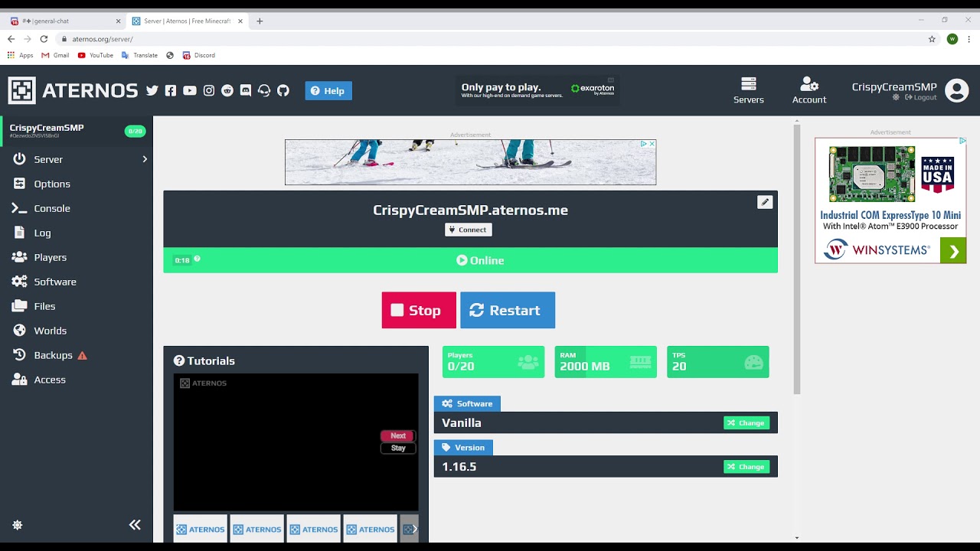Click the exaroton advertisement banner

537,90
